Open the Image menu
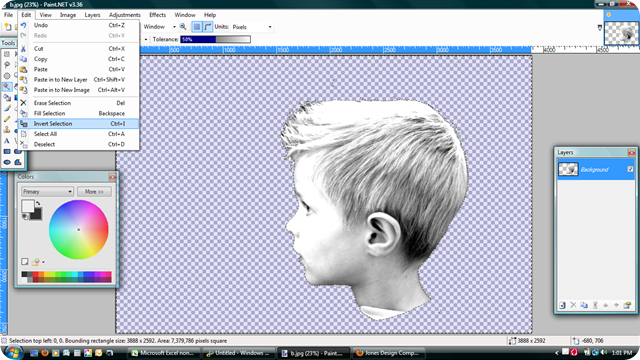Image resolution: width=640 pixels, height=360 pixels. 68,15
